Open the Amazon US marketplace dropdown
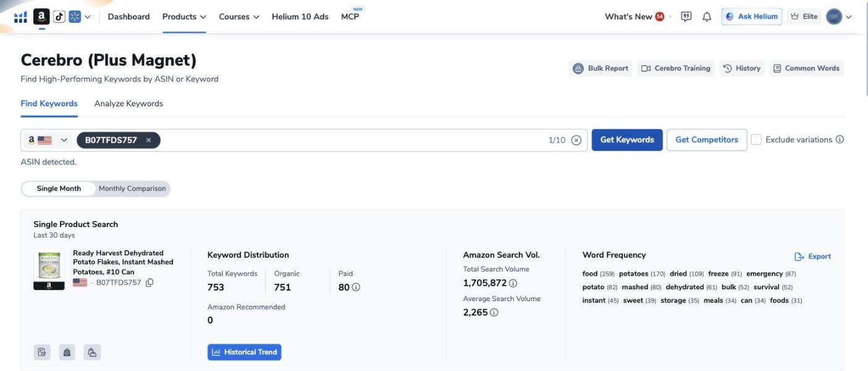 (x=48, y=140)
